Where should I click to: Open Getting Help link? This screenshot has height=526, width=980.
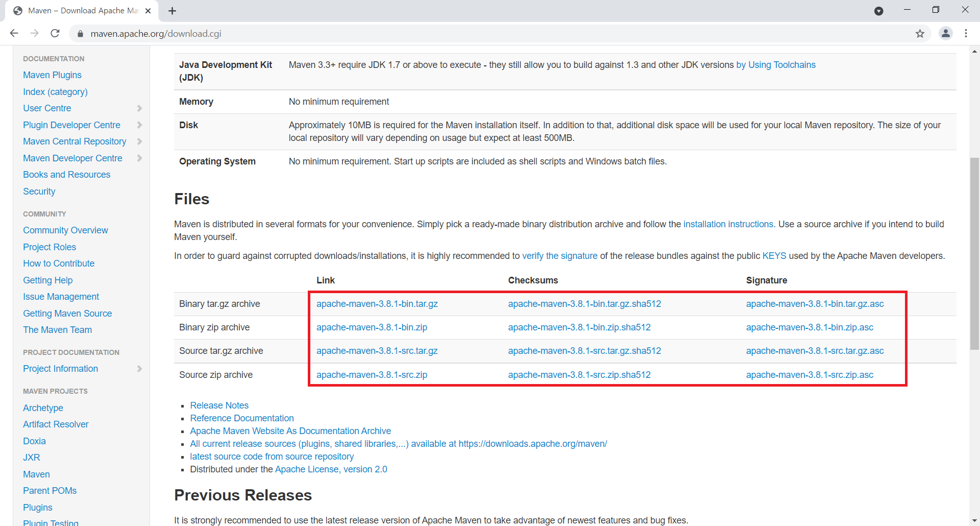pos(47,280)
